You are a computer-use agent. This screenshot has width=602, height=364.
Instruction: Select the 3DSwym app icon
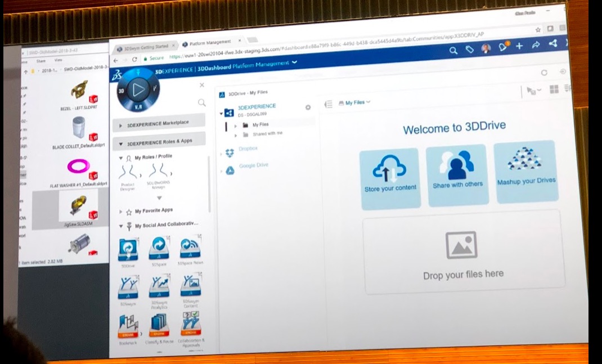(128, 287)
